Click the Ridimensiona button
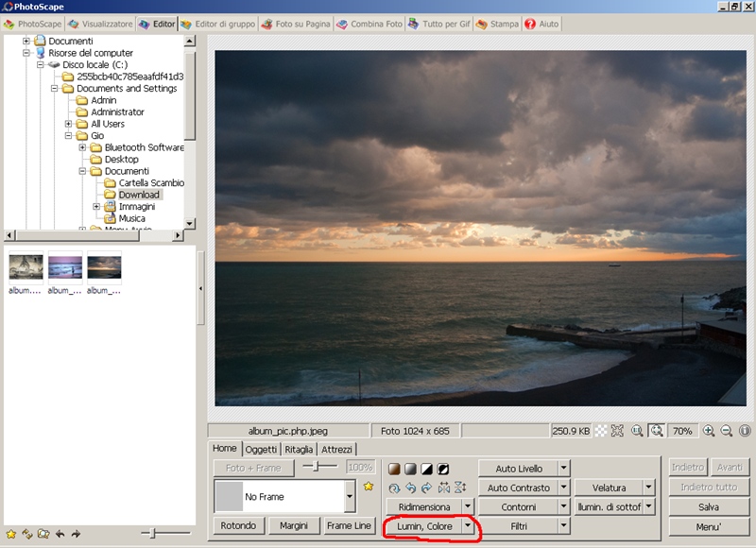 click(x=424, y=506)
